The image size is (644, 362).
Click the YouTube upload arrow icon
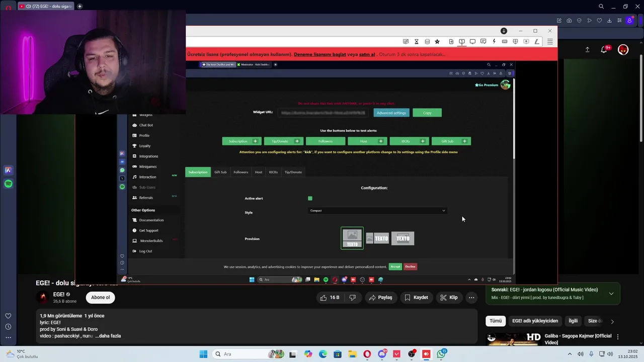click(587, 49)
